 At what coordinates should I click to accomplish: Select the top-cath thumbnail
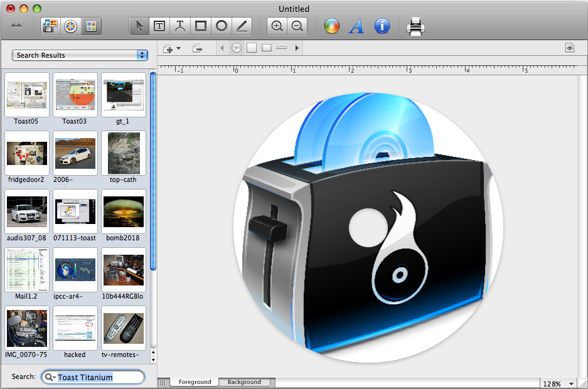124,153
